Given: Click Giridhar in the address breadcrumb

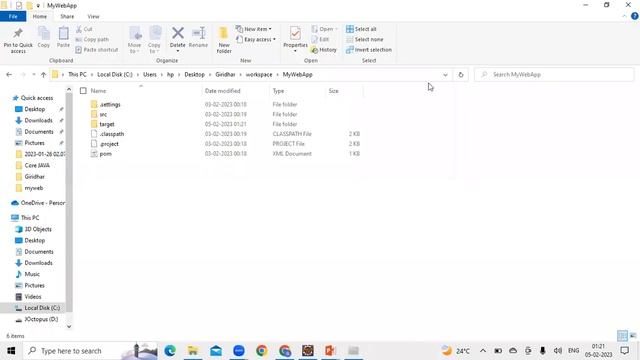Looking at the screenshot, I should click(225, 75).
